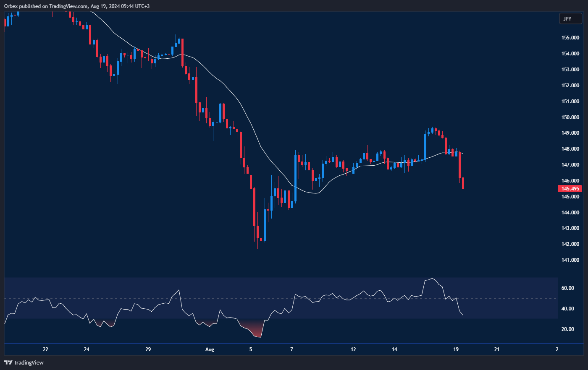Open the JPY currency selector

570,18
